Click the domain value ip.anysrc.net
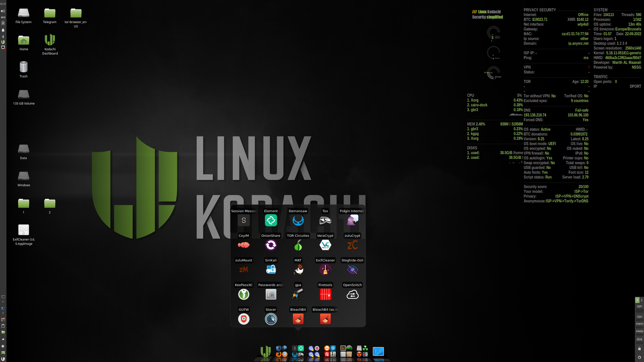This screenshot has height=362, width=644. (579, 44)
